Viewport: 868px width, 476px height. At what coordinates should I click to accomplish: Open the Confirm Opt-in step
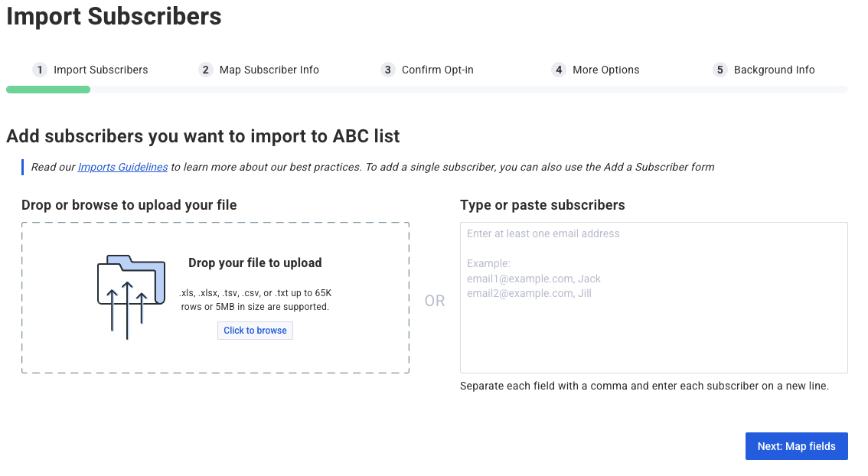tap(437, 70)
